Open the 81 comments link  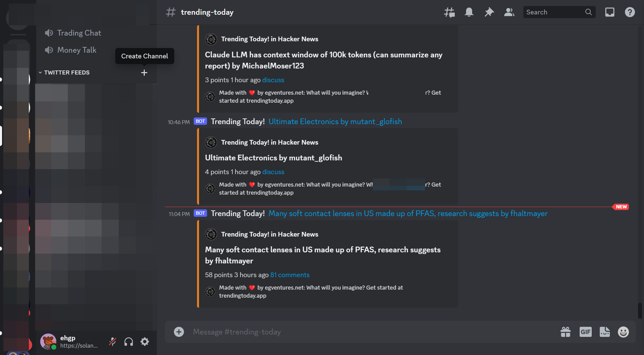290,275
